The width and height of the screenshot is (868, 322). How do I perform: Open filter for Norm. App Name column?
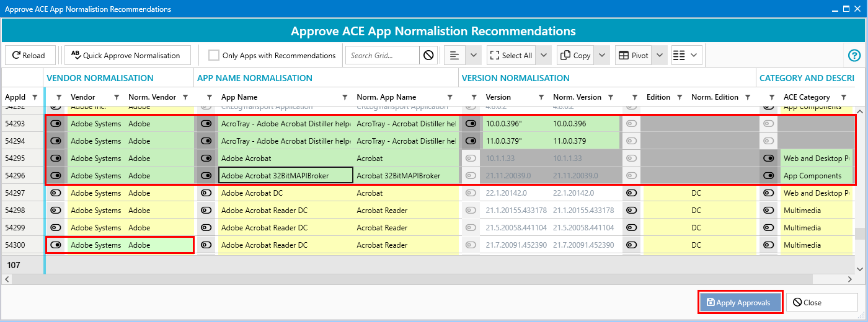coord(449,97)
